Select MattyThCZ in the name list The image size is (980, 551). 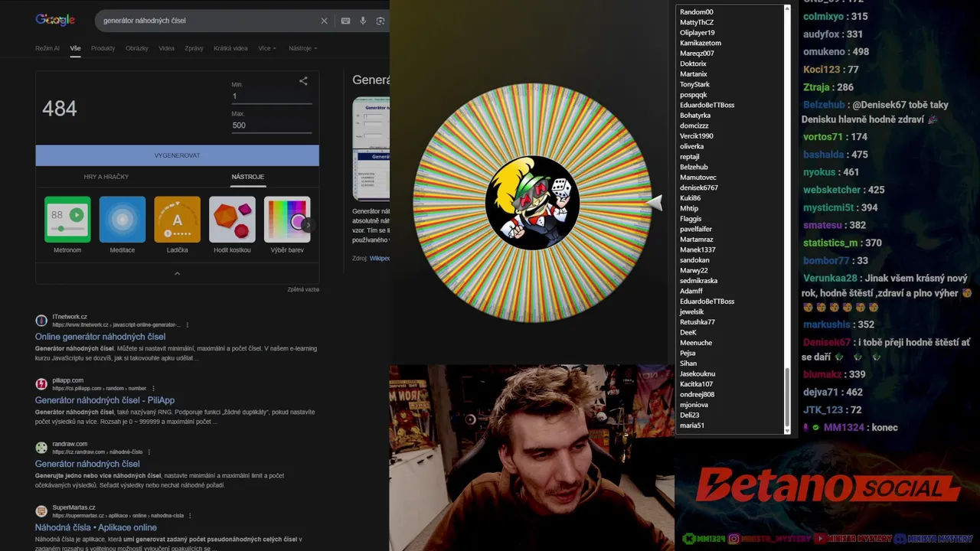click(697, 22)
